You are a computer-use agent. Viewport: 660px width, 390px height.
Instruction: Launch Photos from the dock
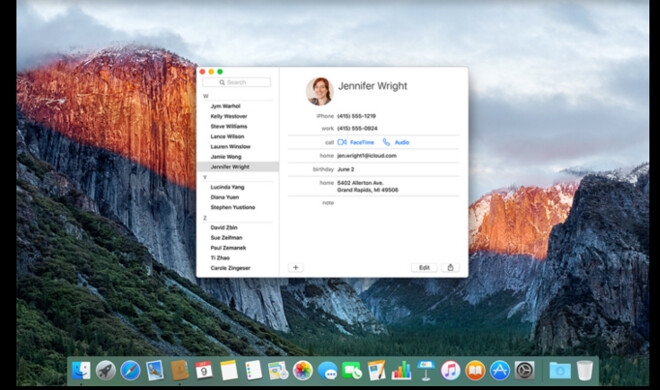pyautogui.click(x=303, y=371)
